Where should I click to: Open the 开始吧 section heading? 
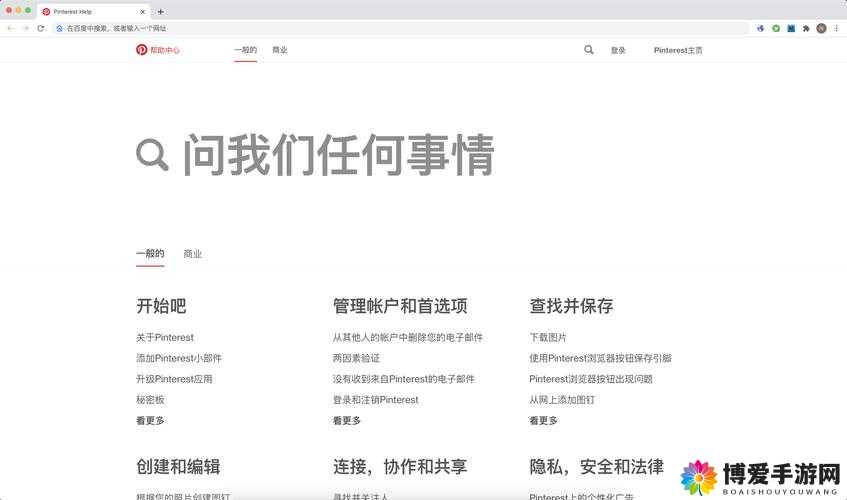coord(161,306)
